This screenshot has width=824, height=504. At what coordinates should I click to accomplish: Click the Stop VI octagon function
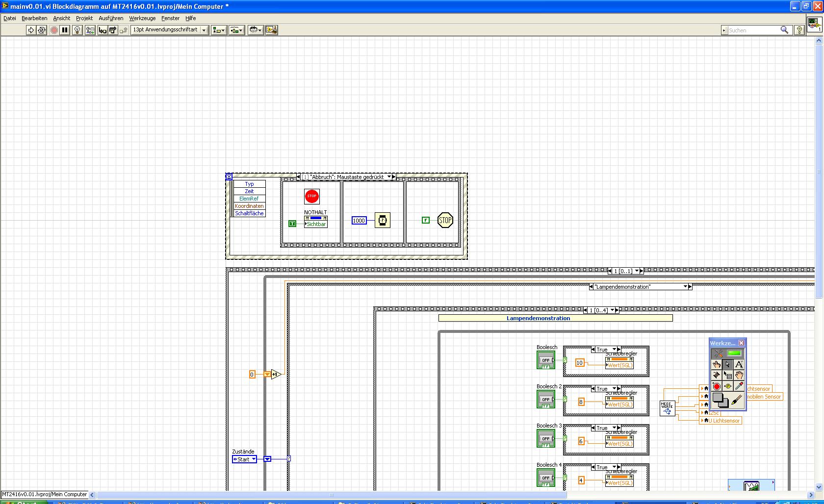(445, 220)
